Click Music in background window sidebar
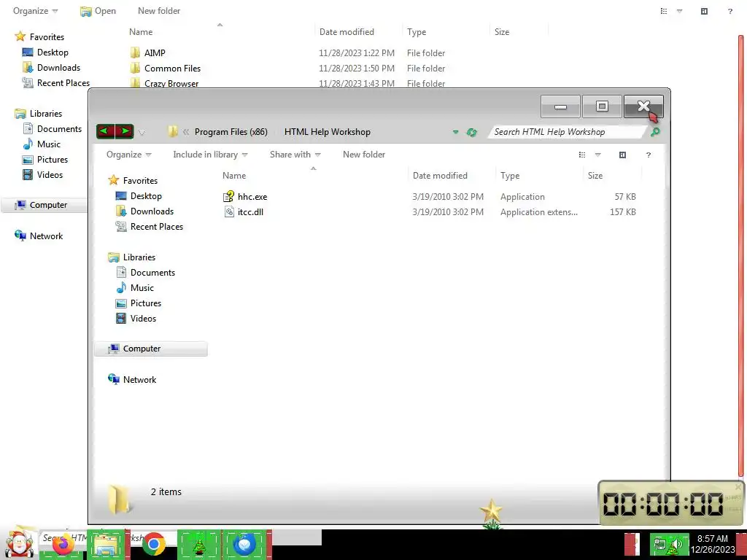This screenshot has width=747, height=560. tap(49, 144)
